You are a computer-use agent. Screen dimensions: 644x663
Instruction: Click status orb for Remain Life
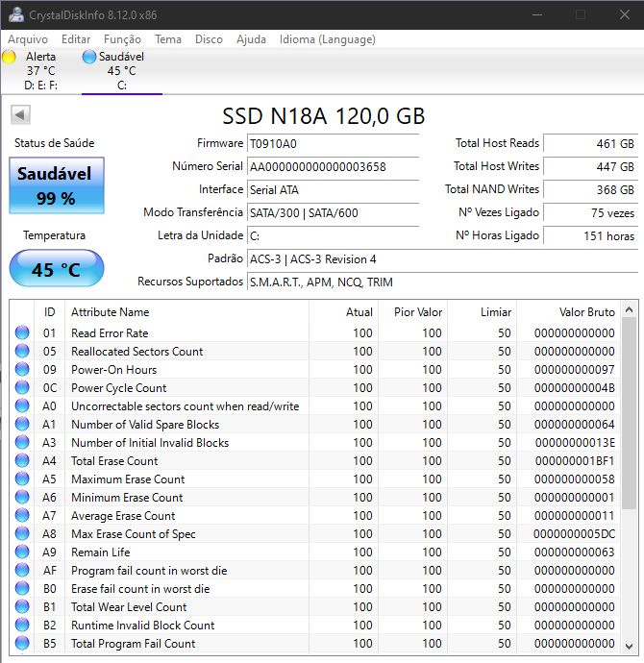click(22, 552)
